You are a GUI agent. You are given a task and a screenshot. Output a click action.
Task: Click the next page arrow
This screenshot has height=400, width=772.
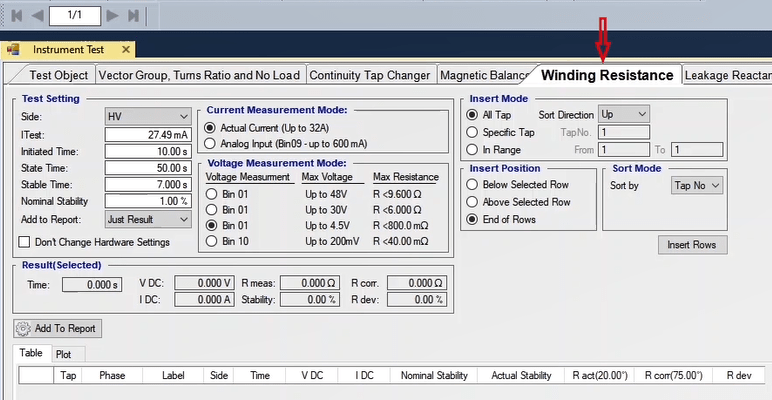112,16
